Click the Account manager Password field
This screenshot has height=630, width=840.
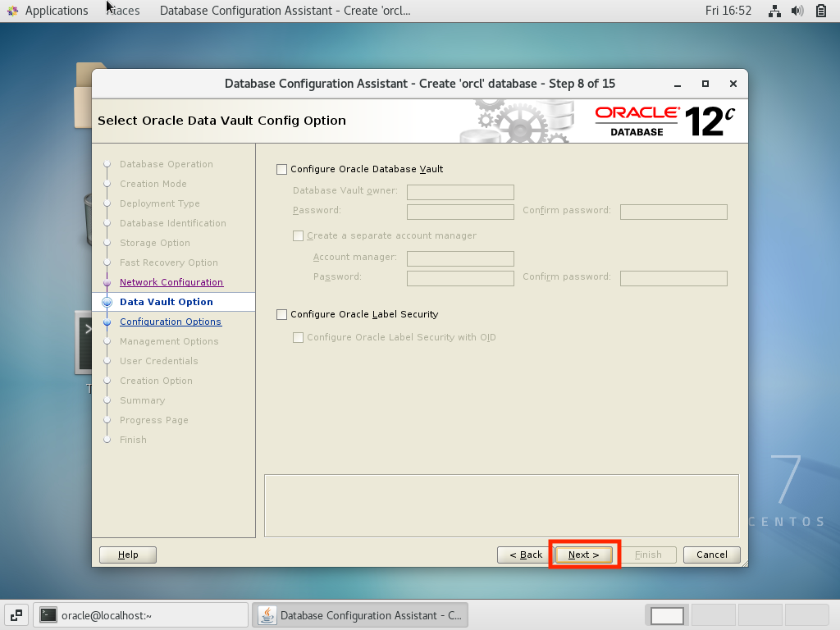pos(460,278)
